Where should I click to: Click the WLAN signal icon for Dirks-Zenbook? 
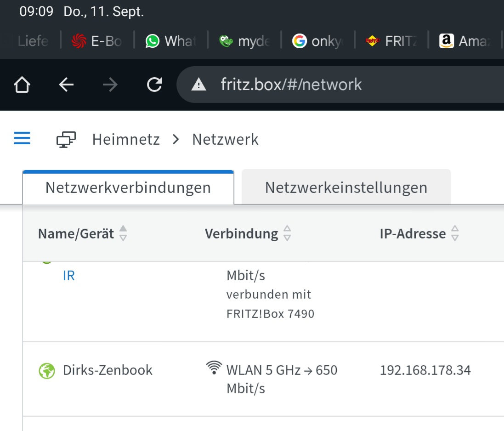pos(214,368)
